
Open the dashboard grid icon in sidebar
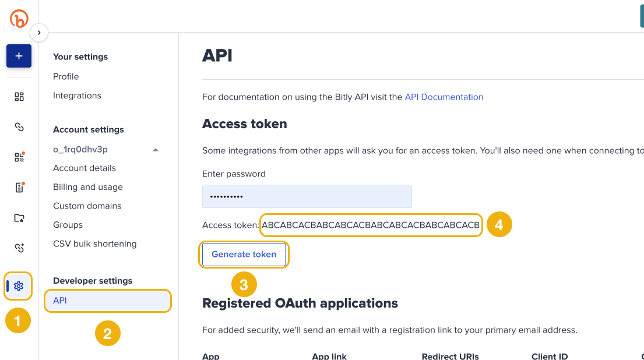pos(19,97)
